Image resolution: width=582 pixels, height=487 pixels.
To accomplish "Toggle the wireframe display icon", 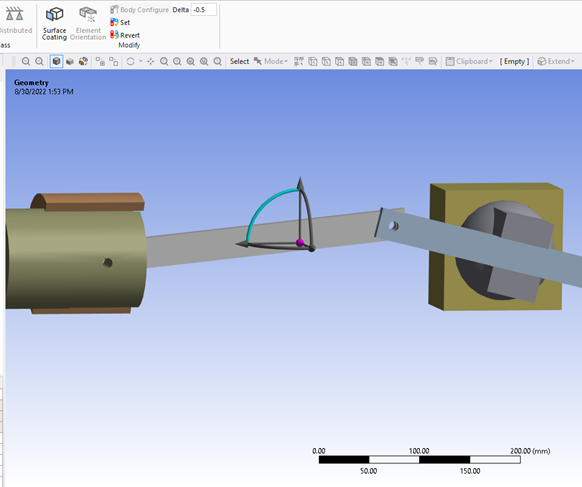I will [x=84, y=61].
